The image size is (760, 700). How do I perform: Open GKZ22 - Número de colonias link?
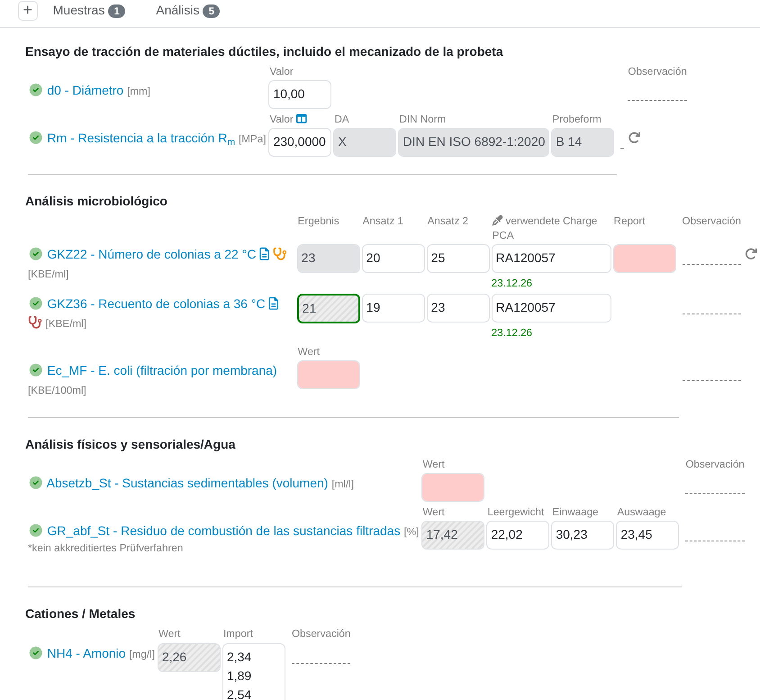click(x=151, y=255)
